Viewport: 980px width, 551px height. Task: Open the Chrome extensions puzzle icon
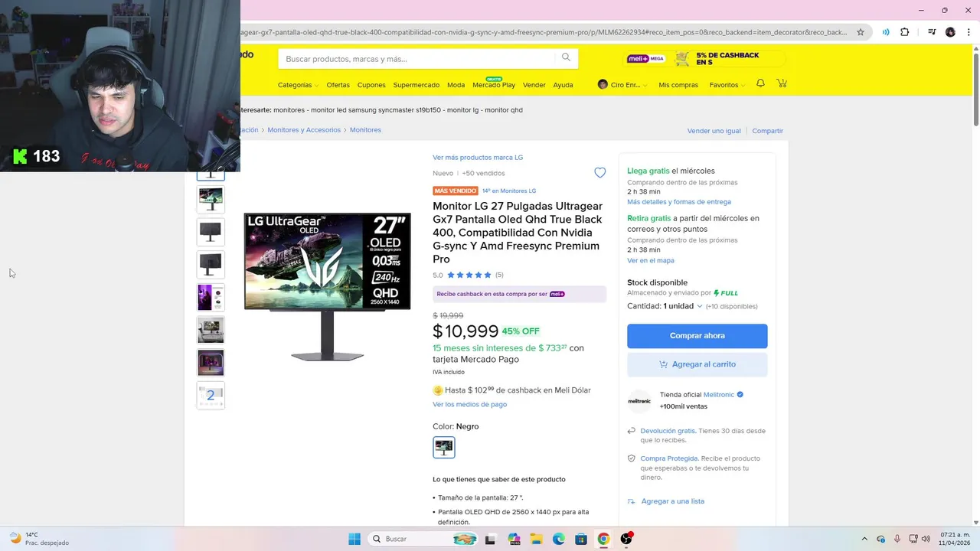coord(904,32)
